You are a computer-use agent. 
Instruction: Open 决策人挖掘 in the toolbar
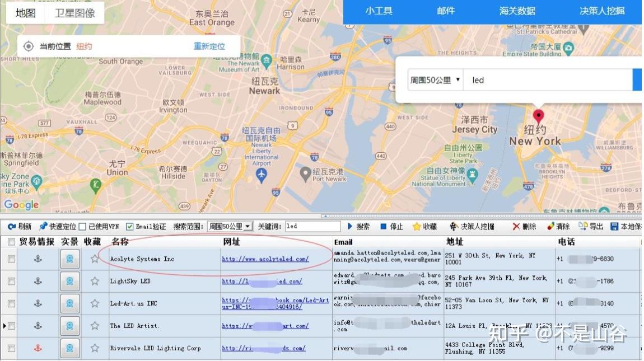point(472,227)
